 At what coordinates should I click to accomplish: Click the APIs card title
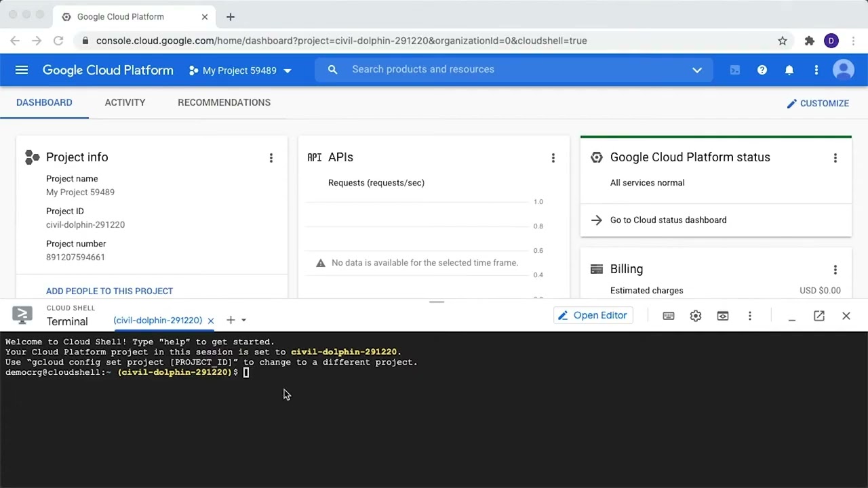340,157
